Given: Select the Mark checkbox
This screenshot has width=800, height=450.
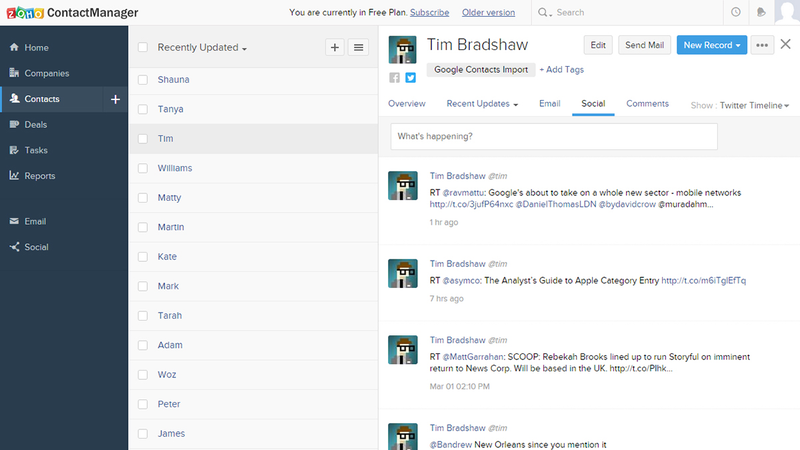Looking at the screenshot, I should pos(143,286).
